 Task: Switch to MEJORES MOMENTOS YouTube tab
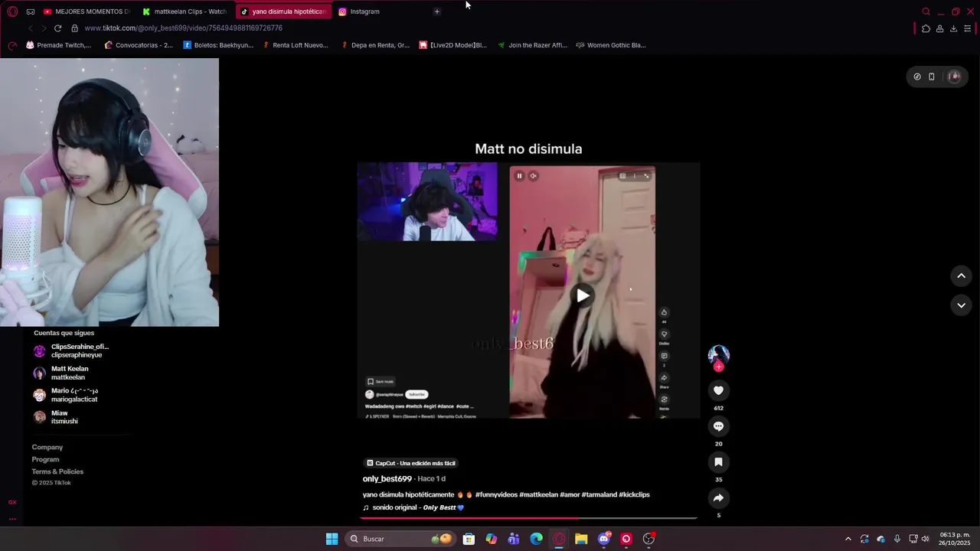pos(87,11)
